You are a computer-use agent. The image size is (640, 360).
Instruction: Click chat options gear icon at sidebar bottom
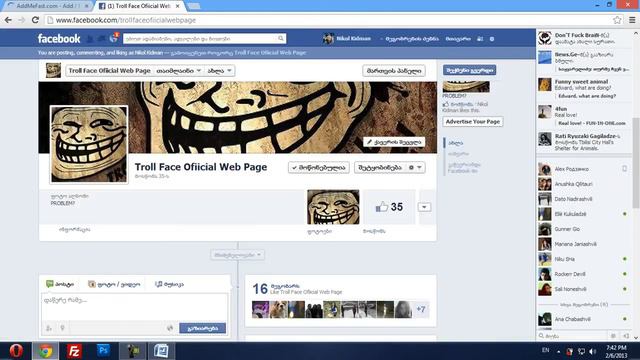pos(613,336)
